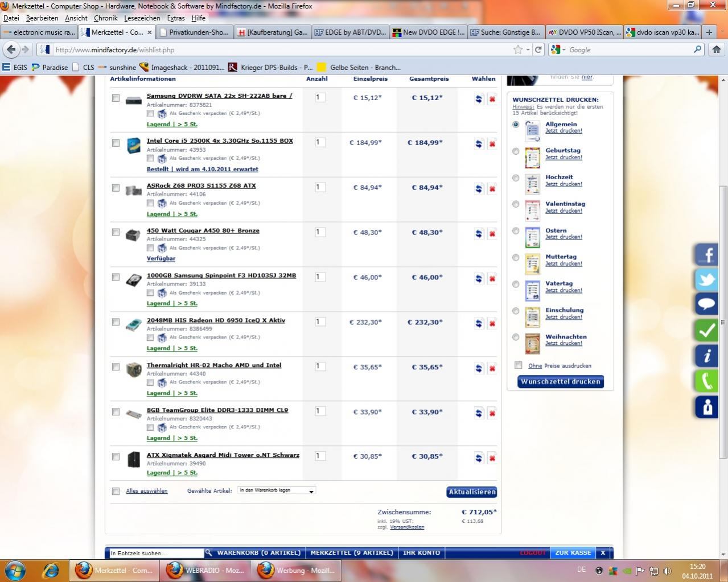This screenshot has width=728, height=582.
Task: Enable Ohne Preise ausdrucken checkbox
Action: point(519,365)
